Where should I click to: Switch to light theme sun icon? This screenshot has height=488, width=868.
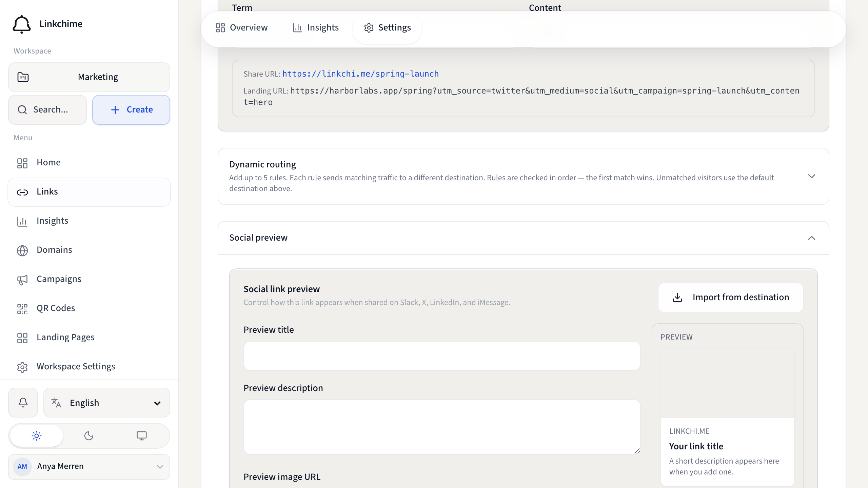point(37,436)
